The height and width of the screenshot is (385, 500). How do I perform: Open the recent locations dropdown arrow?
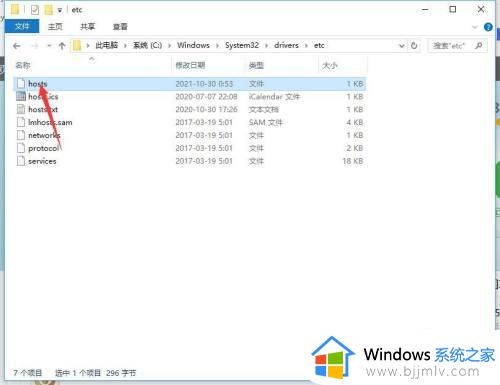[x=49, y=46]
